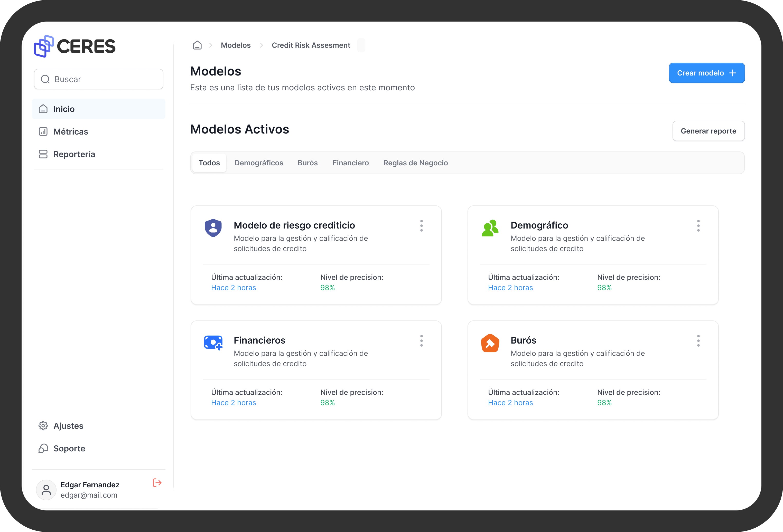Go to Métricas in the sidebar

(x=70, y=132)
